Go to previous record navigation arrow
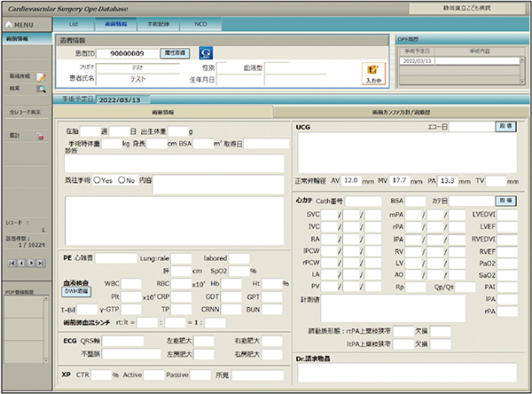532x394 pixels. (21, 264)
